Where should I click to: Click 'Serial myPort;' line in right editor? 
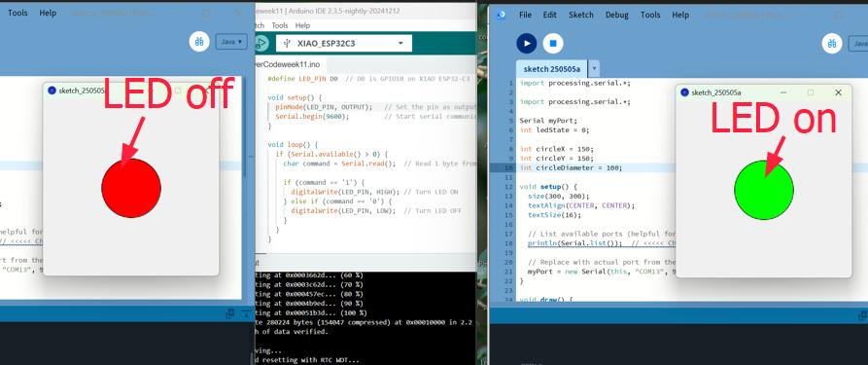[548, 121]
